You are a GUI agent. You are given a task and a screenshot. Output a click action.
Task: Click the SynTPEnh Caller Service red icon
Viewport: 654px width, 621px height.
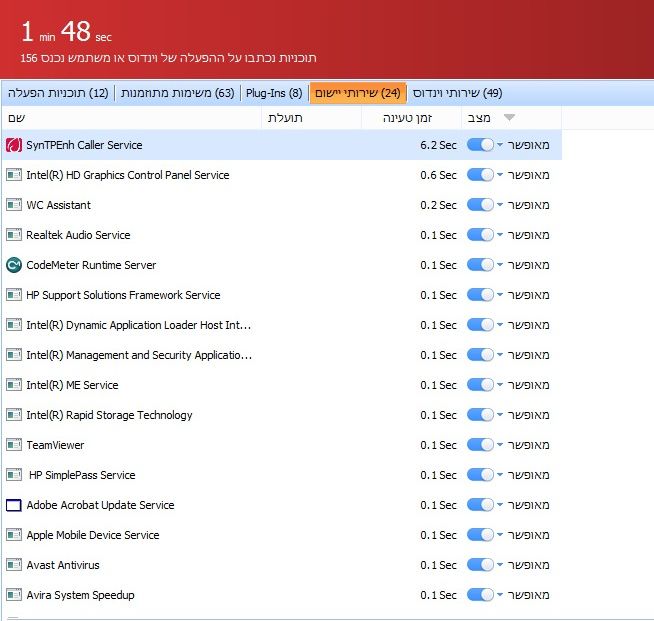14,145
